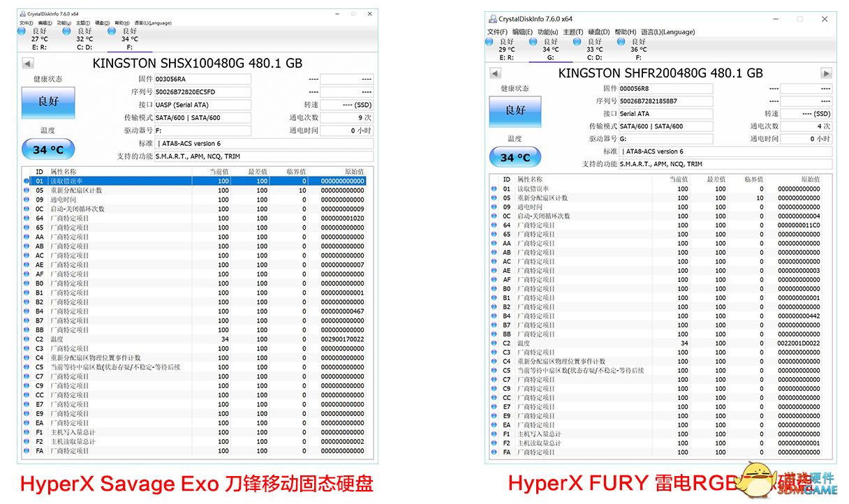Image resolution: width=849 pixels, height=504 pixels.
Task: Click the heading KINGSTON SHSX100480G 480.1 GB
Action: [x=198, y=64]
